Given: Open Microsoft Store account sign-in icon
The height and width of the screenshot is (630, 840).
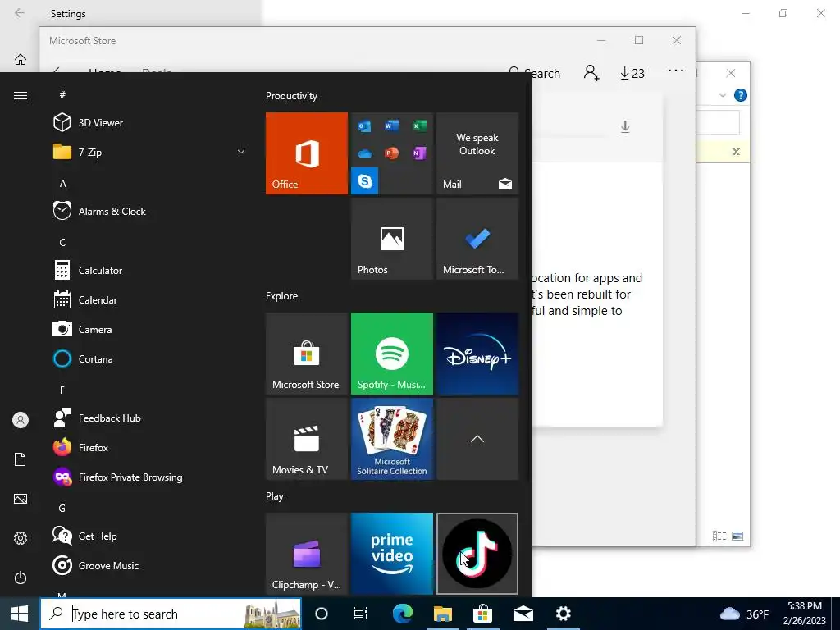Looking at the screenshot, I should (591, 72).
